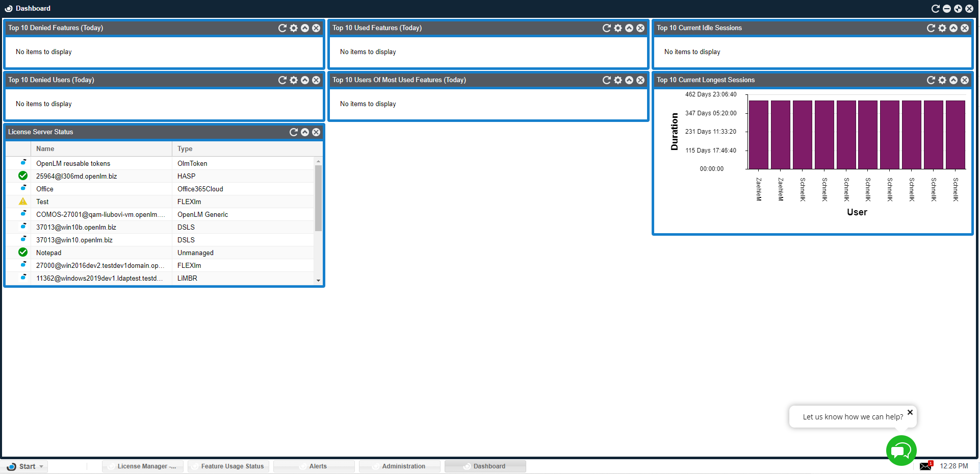
Task: Switch to the Feature Usage Status tab
Action: [232, 466]
